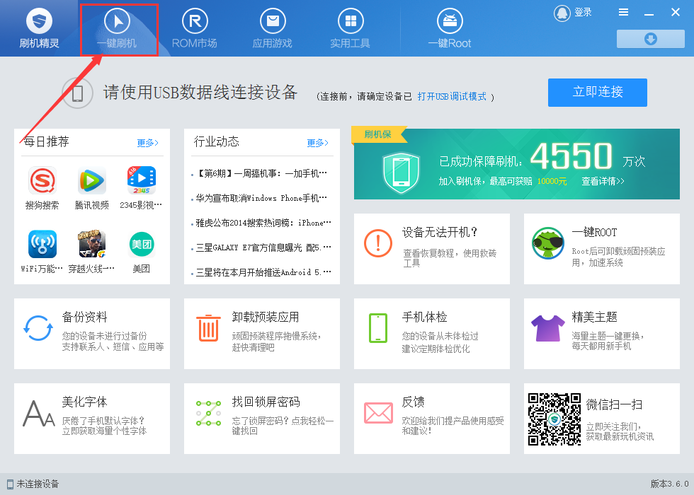Click the 4550 万次 counter in the banner

587,156
